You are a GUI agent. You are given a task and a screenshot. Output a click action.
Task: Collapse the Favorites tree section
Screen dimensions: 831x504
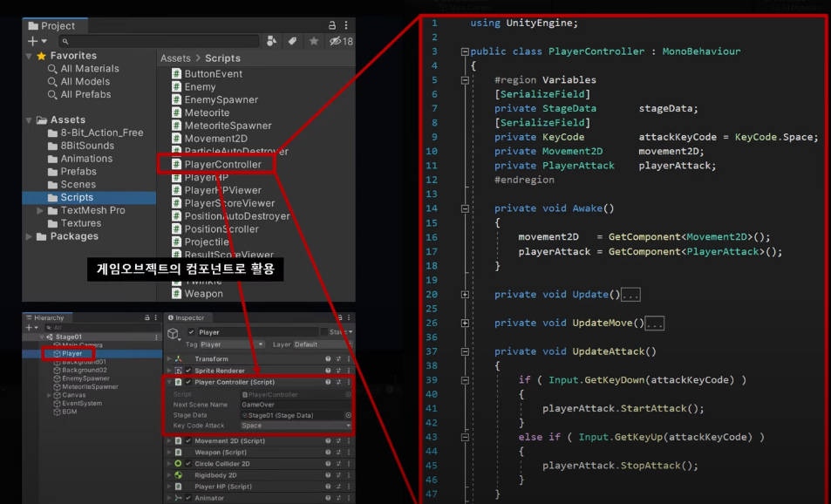(29, 56)
